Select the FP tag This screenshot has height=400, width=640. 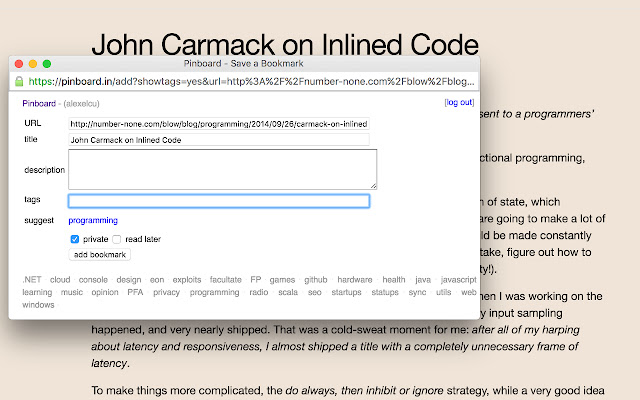point(256,280)
